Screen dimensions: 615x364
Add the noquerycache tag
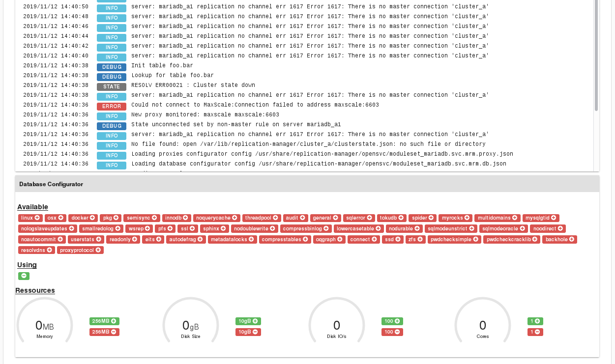[x=217, y=218]
